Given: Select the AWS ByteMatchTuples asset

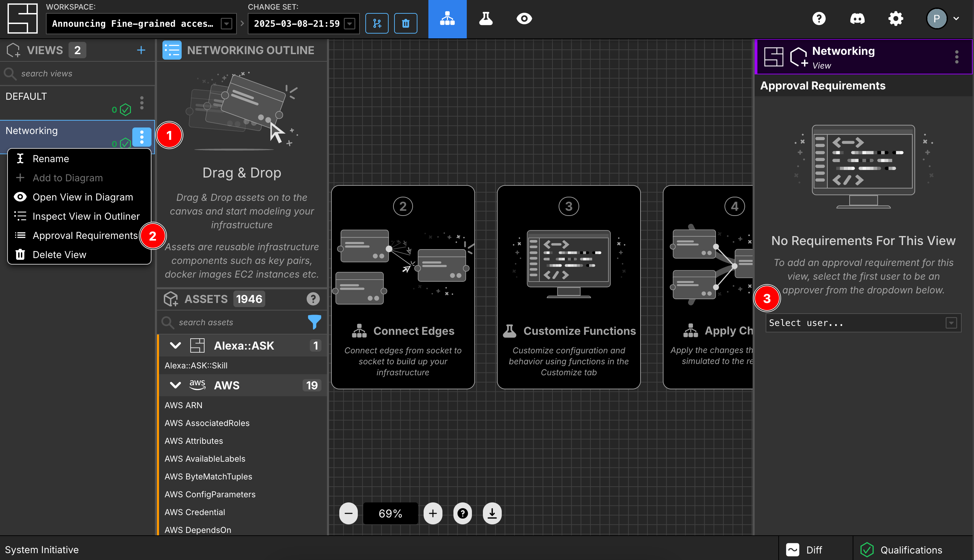Looking at the screenshot, I should click(x=243, y=476).
